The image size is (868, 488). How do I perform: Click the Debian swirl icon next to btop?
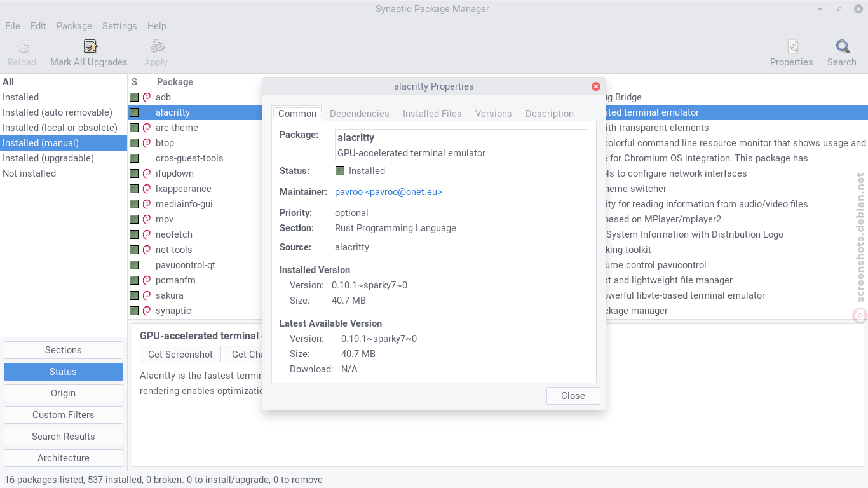[147, 143]
